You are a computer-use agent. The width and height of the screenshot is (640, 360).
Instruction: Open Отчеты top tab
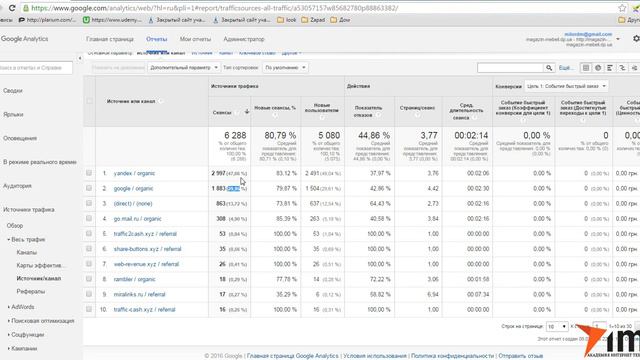click(157, 39)
